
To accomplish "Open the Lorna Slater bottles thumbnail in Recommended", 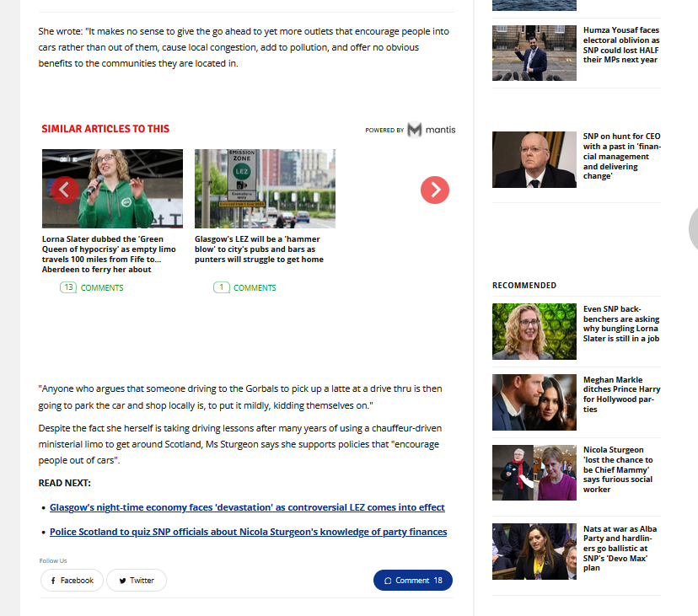I will coord(534,331).
